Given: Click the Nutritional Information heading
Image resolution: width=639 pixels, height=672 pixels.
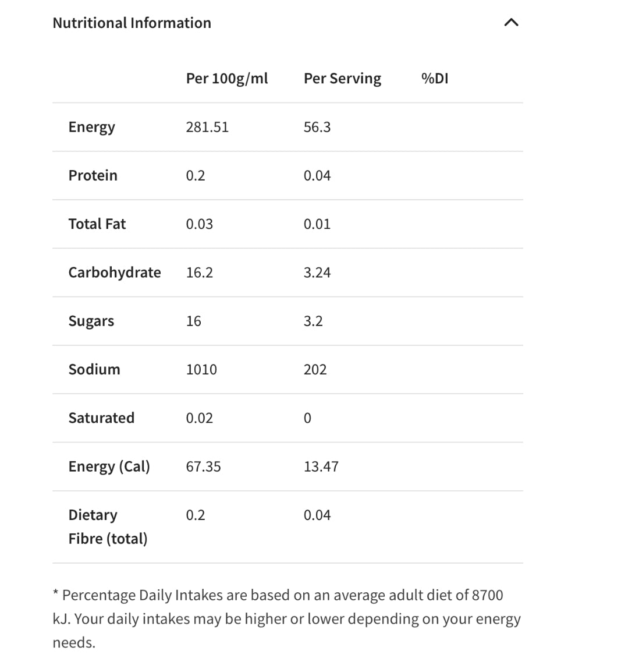Looking at the screenshot, I should point(132,23).
